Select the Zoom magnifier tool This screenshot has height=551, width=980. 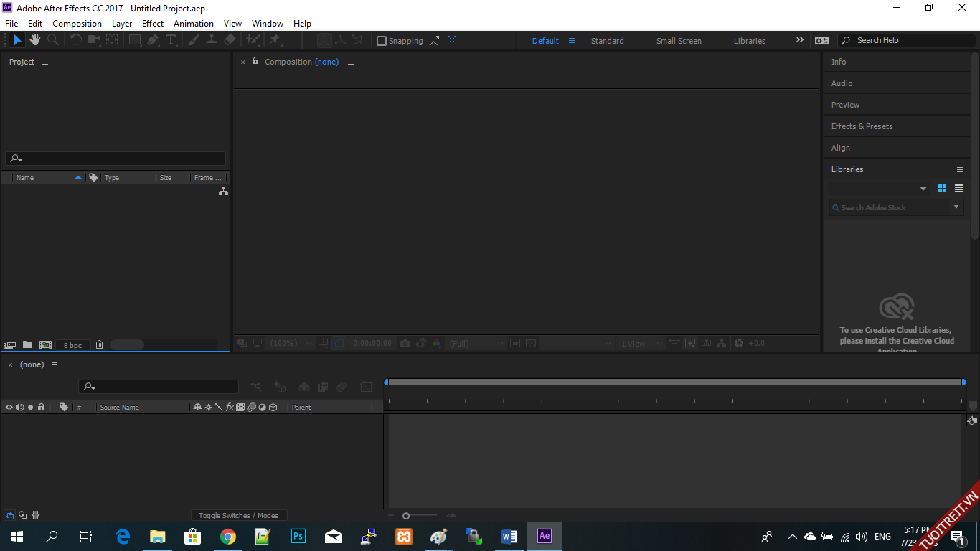52,40
